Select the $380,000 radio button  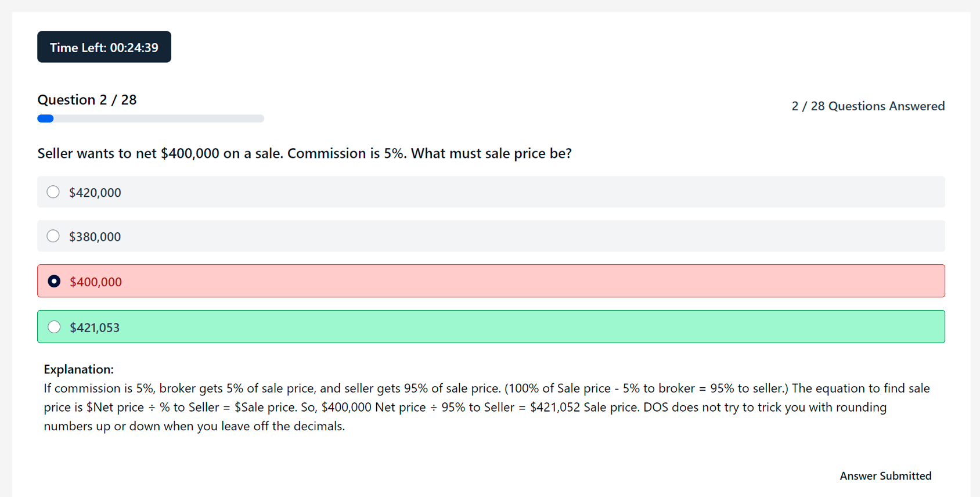[x=53, y=236]
